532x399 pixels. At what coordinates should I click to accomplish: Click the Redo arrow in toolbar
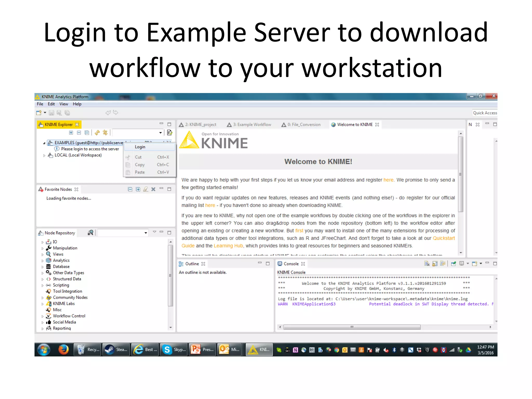pos(116,112)
